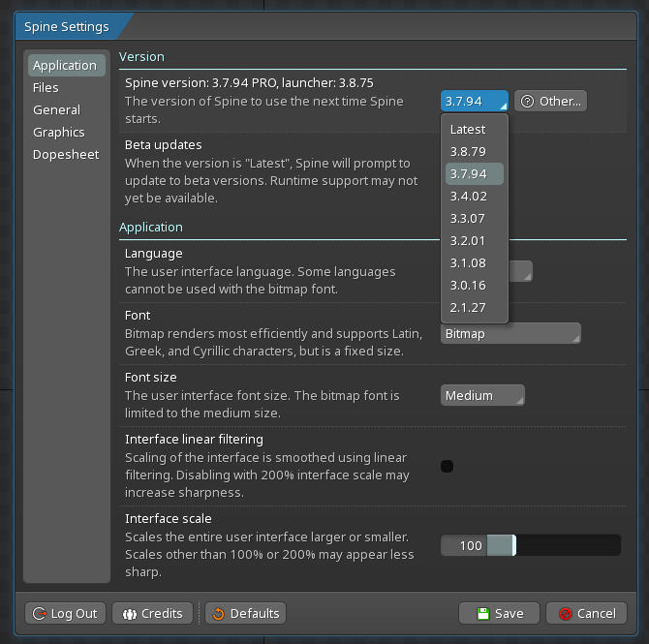649x644 pixels.
Task: Click the Interface scale setting label
Action: coord(169,519)
